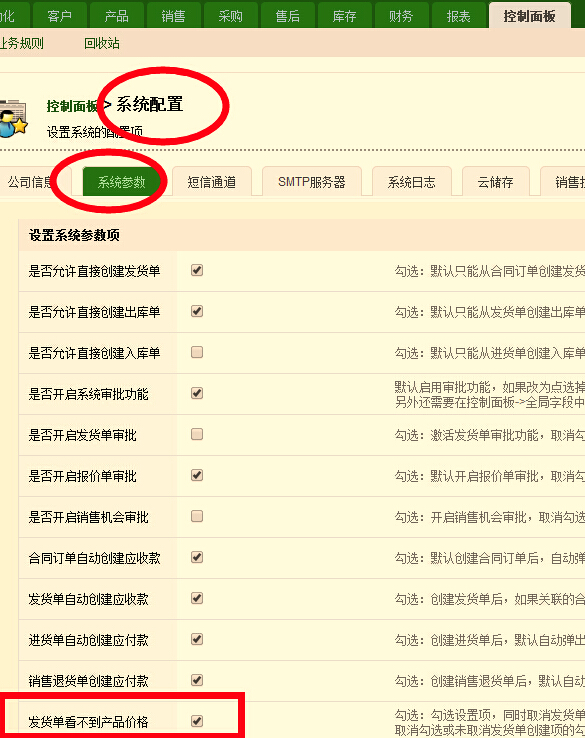Toggle 是否允许直接创建发货单 checkbox
The height and width of the screenshot is (738, 585).
197,270
